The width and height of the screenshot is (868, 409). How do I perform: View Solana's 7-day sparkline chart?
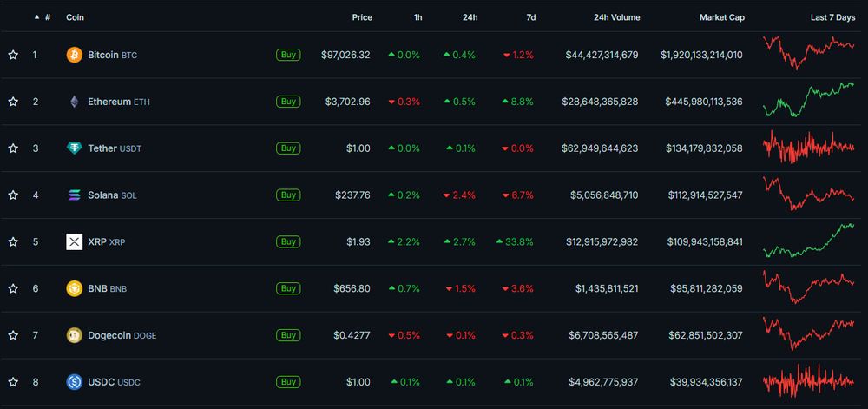pyautogui.click(x=808, y=194)
